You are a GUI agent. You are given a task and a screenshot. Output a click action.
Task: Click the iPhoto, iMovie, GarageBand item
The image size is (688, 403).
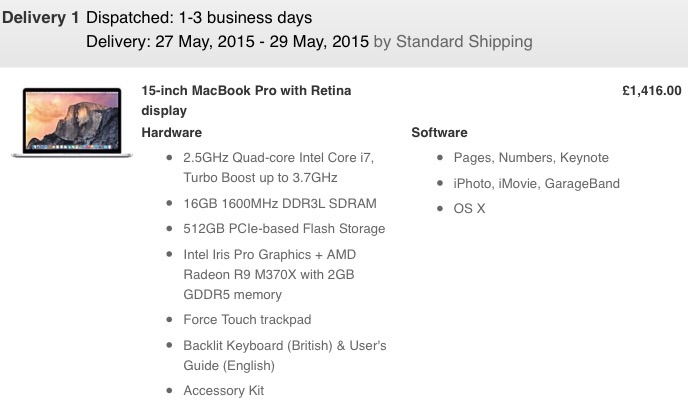(536, 184)
